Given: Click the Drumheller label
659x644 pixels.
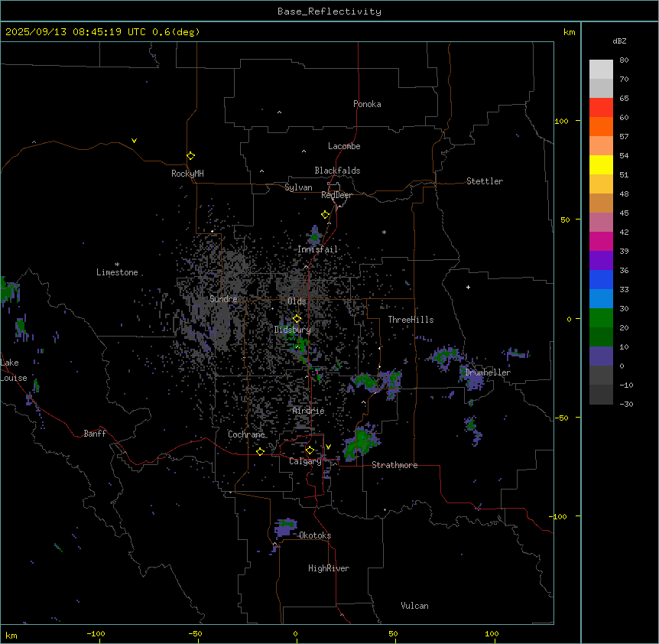Looking at the screenshot, I should (488, 372).
